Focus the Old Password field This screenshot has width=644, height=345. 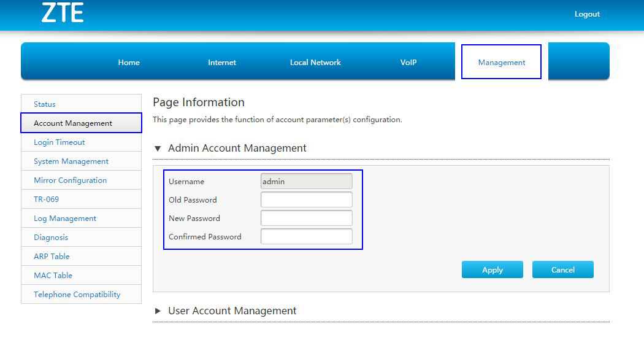point(307,200)
